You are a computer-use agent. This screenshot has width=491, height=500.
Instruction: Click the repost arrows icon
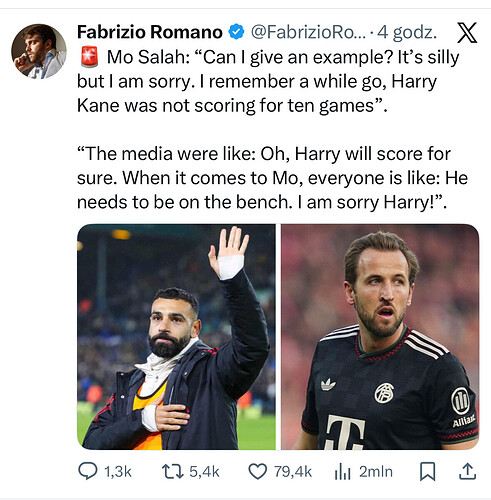(x=173, y=471)
